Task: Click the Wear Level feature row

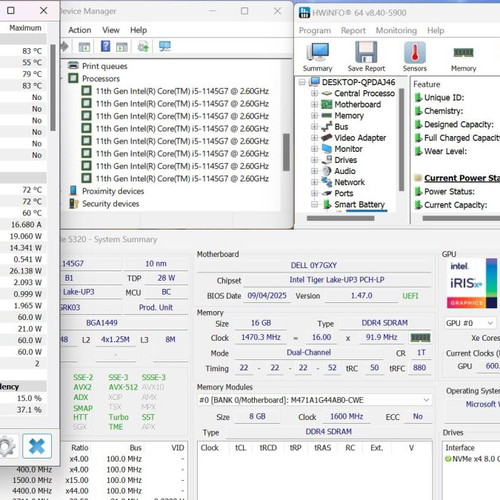Action: click(445, 151)
